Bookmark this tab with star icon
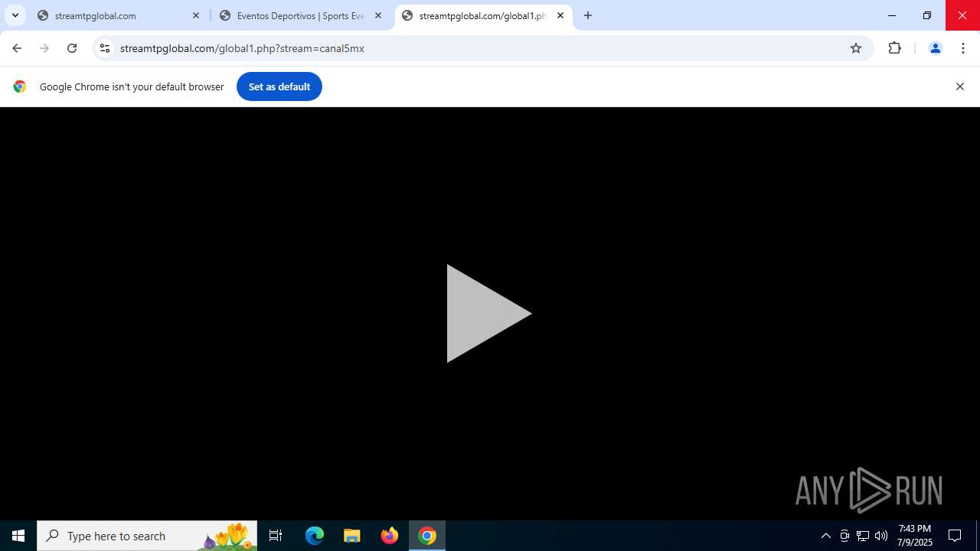This screenshot has width=980, height=551. point(856,48)
